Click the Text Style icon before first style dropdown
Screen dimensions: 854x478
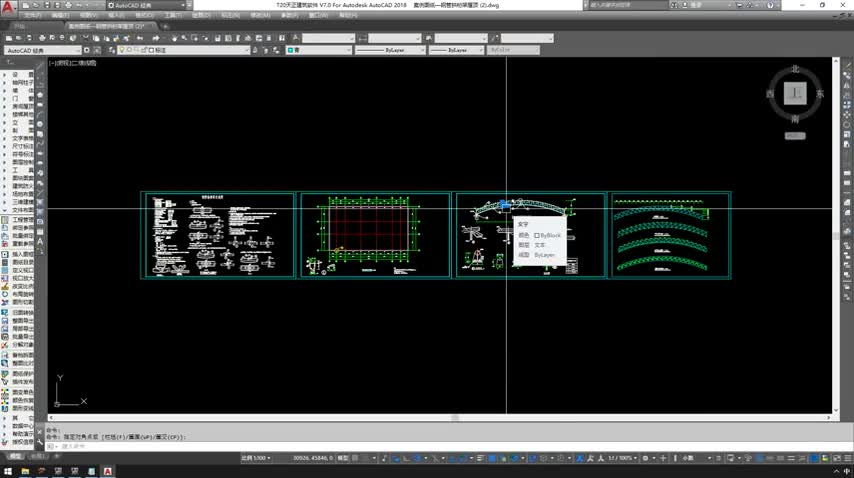tap(296, 38)
